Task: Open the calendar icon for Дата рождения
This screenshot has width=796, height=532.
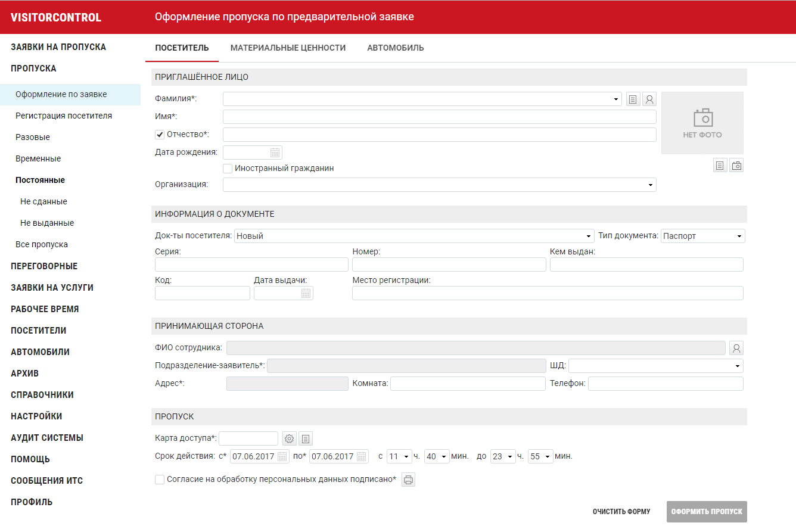Action: pyautogui.click(x=275, y=153)
